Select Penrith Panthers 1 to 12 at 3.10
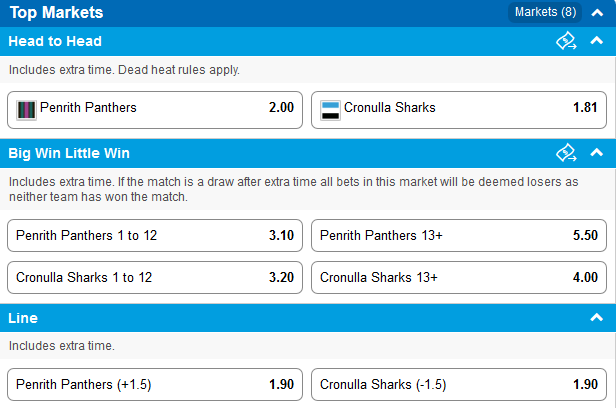The height and width of the screenshot is (408, 616). point(155,236)
